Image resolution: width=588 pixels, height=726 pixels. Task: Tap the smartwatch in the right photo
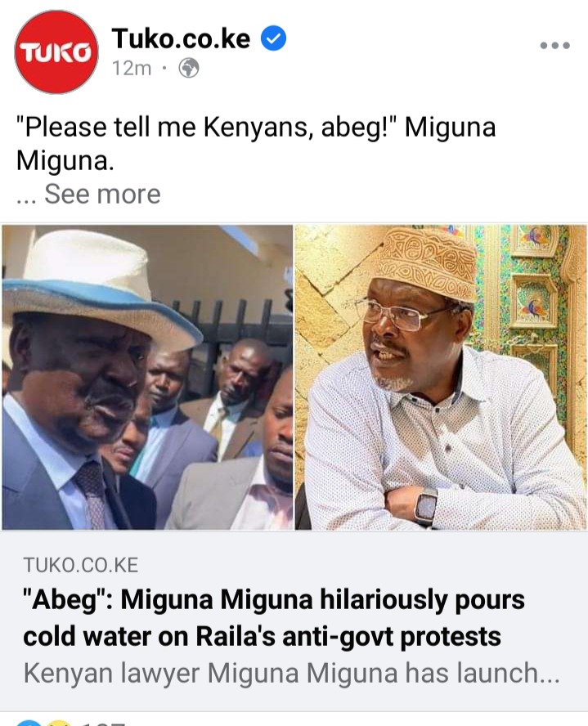425,507
